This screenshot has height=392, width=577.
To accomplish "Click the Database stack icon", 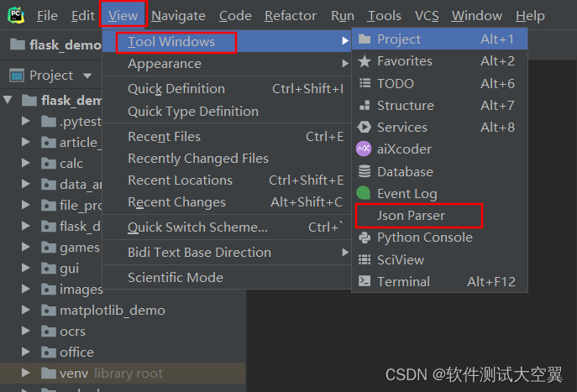I will tap(364, 172).
